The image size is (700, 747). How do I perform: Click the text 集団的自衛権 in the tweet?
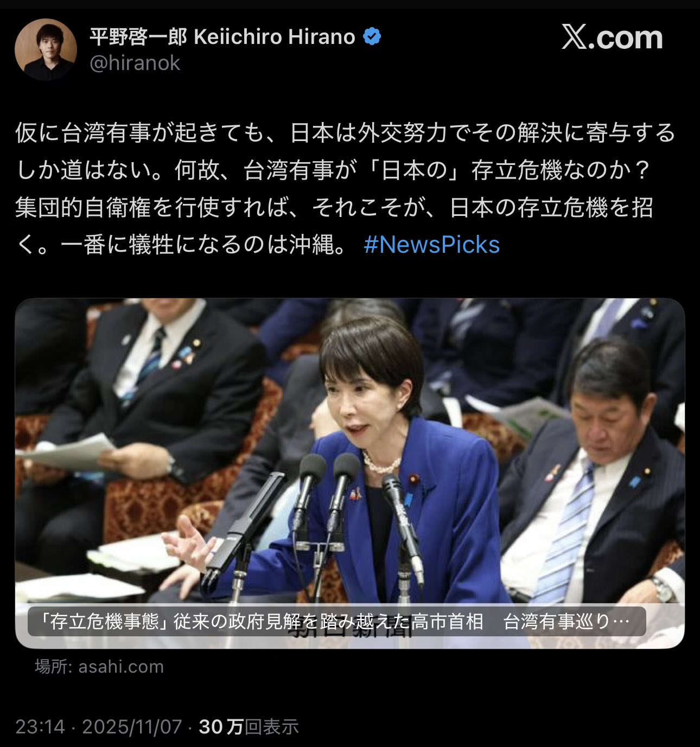(x=83, y=207)
